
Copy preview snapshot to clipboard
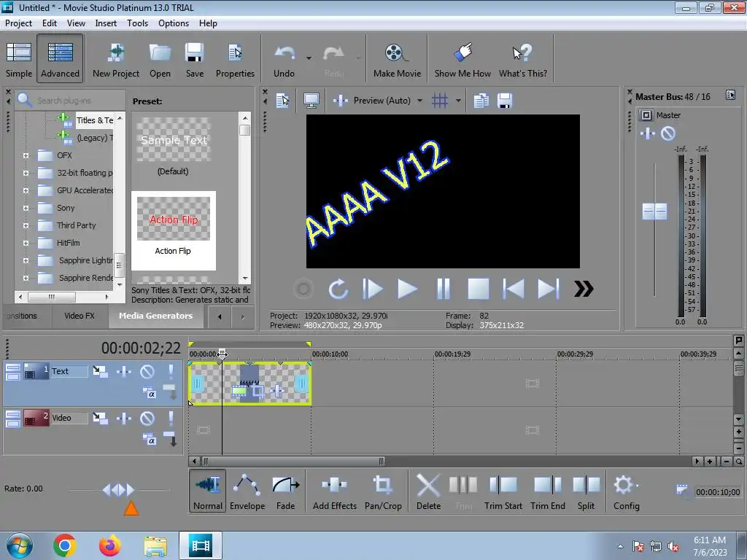pos(481,101)
